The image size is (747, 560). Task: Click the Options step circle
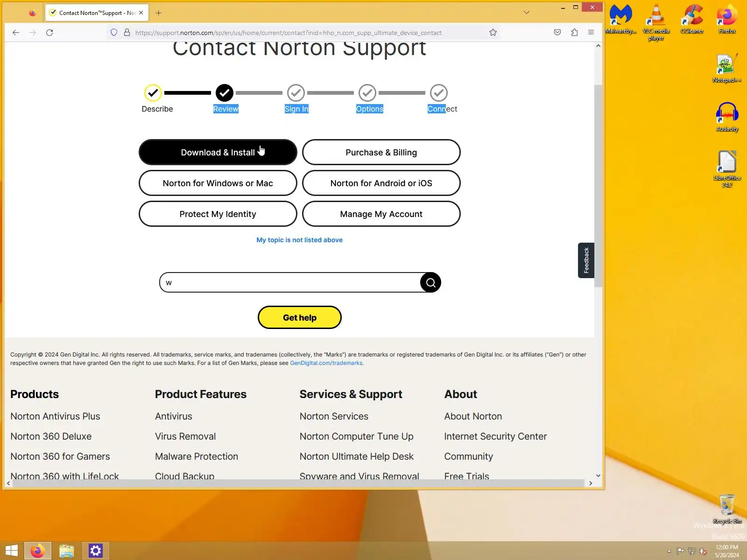click(x=367, y=93)
